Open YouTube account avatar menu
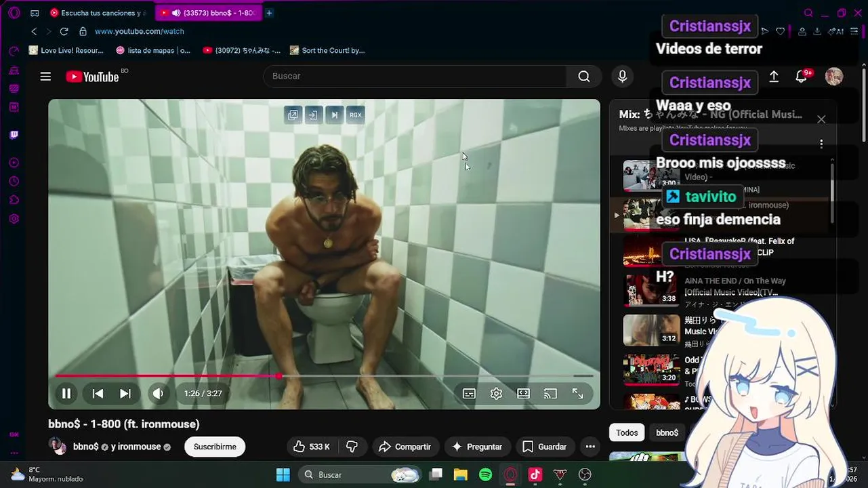Image resolution: width=868 pixels, height=488 pixels. [833, 77]
